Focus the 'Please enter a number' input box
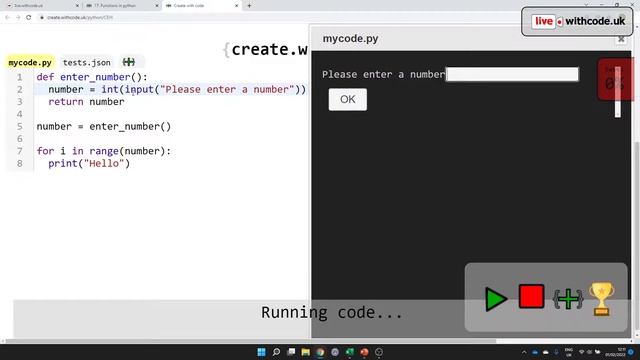 click(x=512, y=74)
